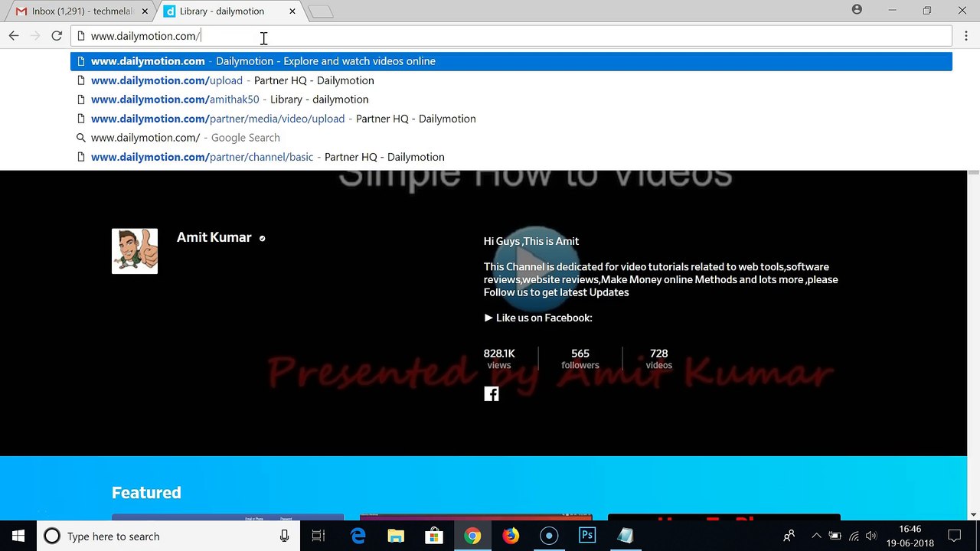
Task: Click the 828.1K views stat
Action: tap(499, 359)
